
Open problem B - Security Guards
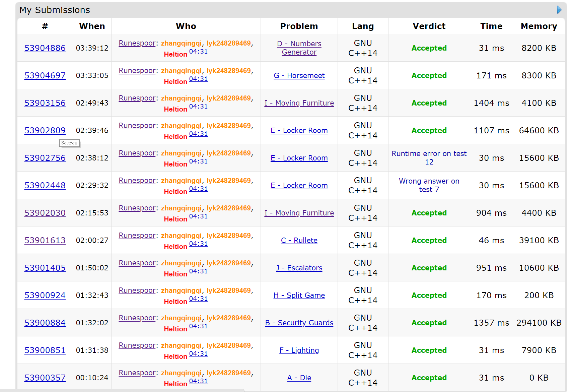coord(299,323)
